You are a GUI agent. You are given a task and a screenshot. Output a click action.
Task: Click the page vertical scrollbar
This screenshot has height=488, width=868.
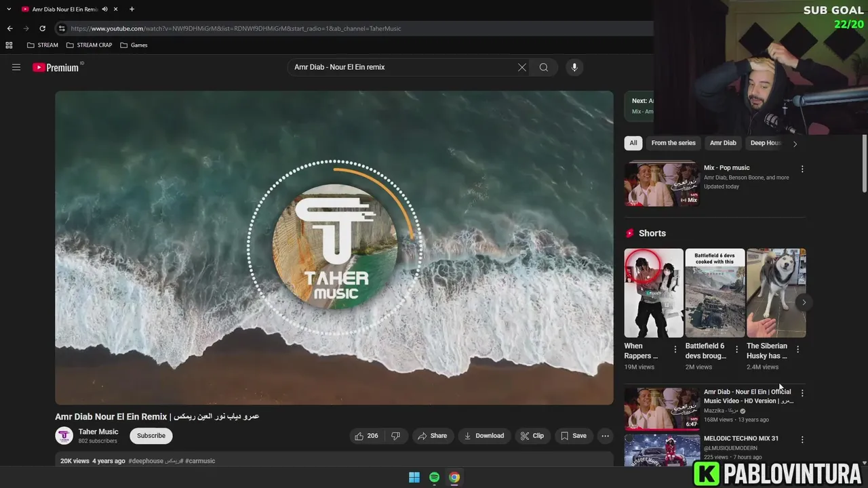point(864,163)
